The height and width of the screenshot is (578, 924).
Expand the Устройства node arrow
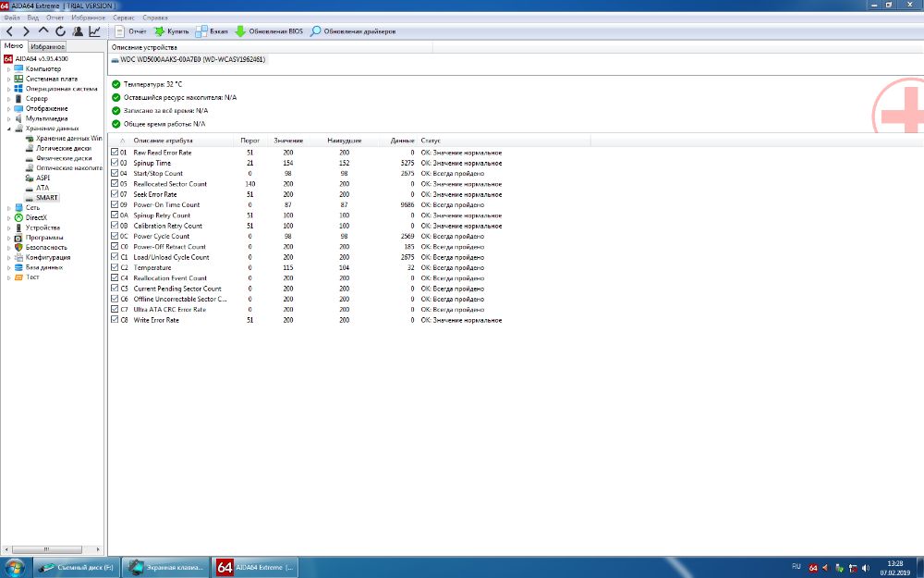coord(9,228)
